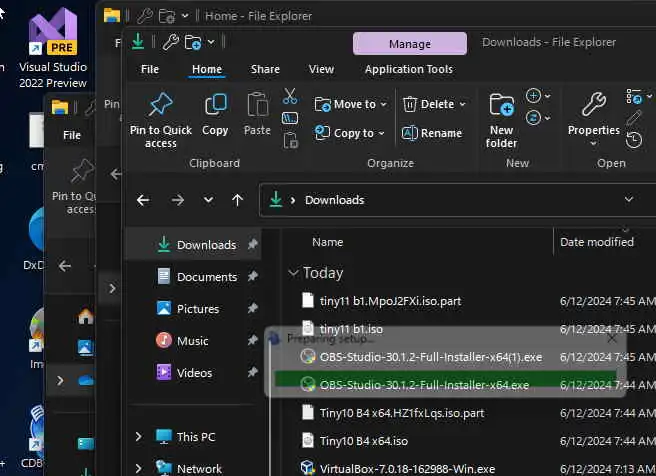Click the Edit pencil icon in Open group

[x=634, y=118]
